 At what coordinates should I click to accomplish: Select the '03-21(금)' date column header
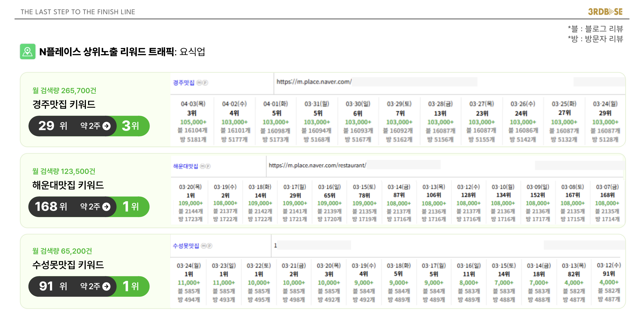pos(294,265)
